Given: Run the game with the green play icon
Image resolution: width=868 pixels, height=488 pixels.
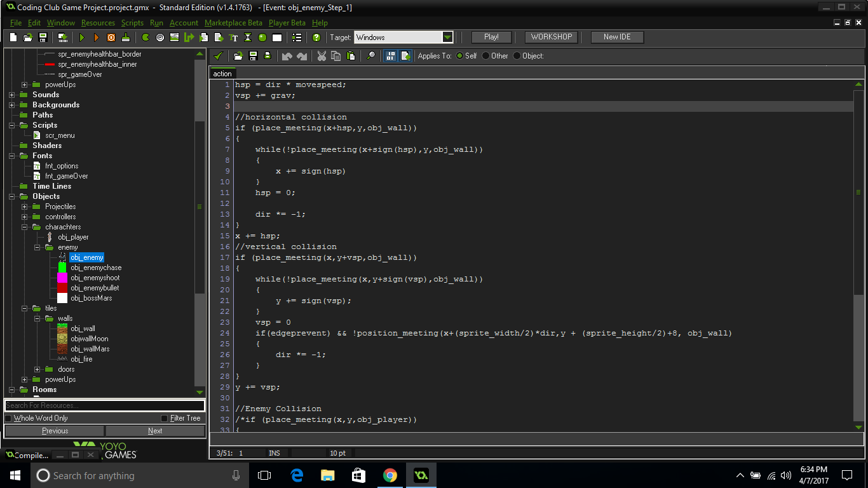Looking at the screenshot, I should [x=81, y=37].
